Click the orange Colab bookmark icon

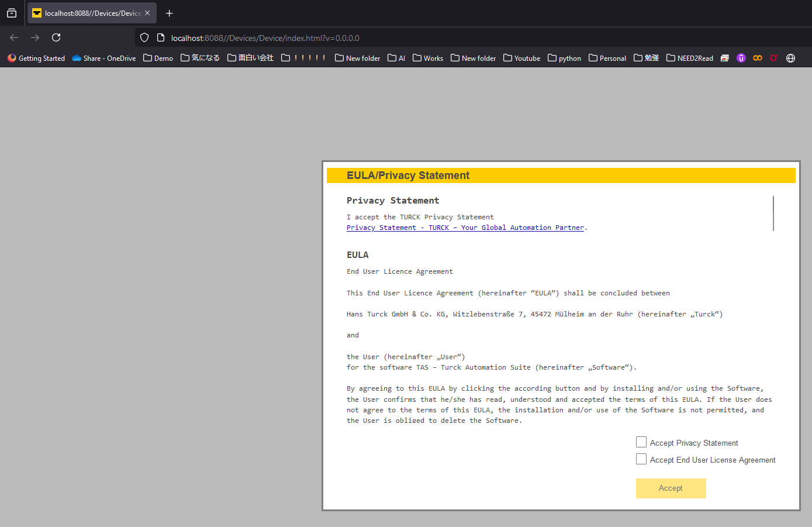758,58
